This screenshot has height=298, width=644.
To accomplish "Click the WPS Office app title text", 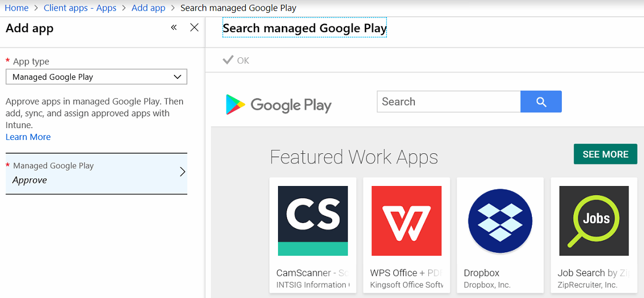I will (406, 273).
